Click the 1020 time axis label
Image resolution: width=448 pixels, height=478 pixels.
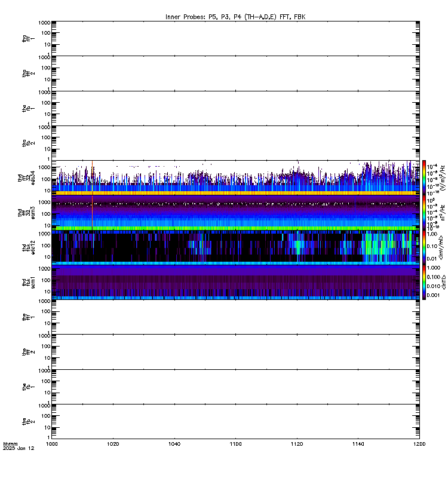pyautogui.click(x=113, y=444)
